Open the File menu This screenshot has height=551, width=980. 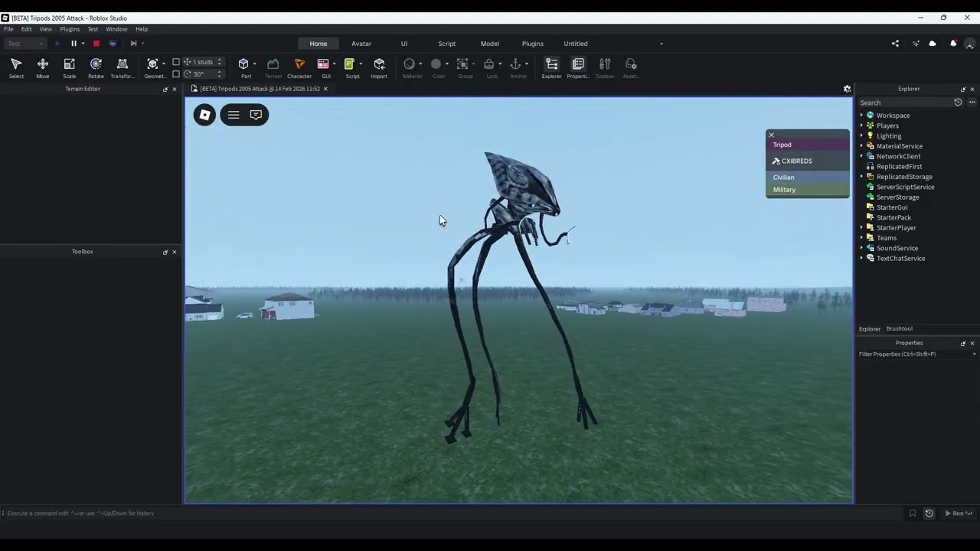pyautogui.click(x=8, y=29)
